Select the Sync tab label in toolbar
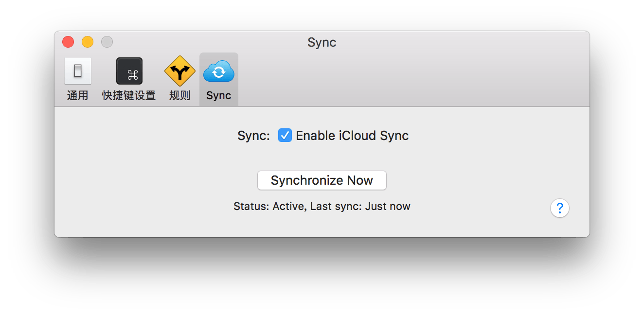The width and height of the screenshot is (644, 315). pyautogui.click(x=218, y=96)
